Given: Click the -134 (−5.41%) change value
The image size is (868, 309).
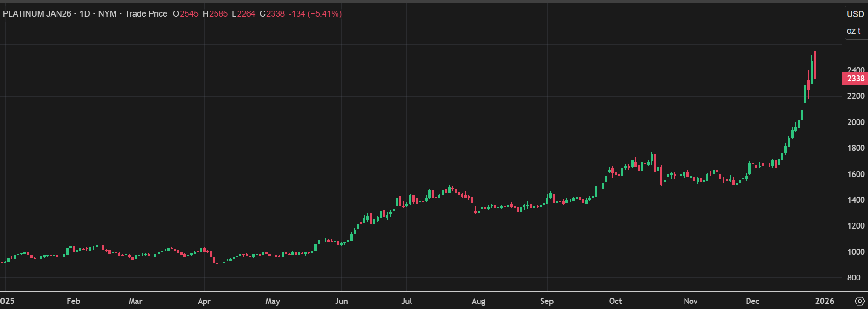Looking at the screenshot, I should point(315,14).
